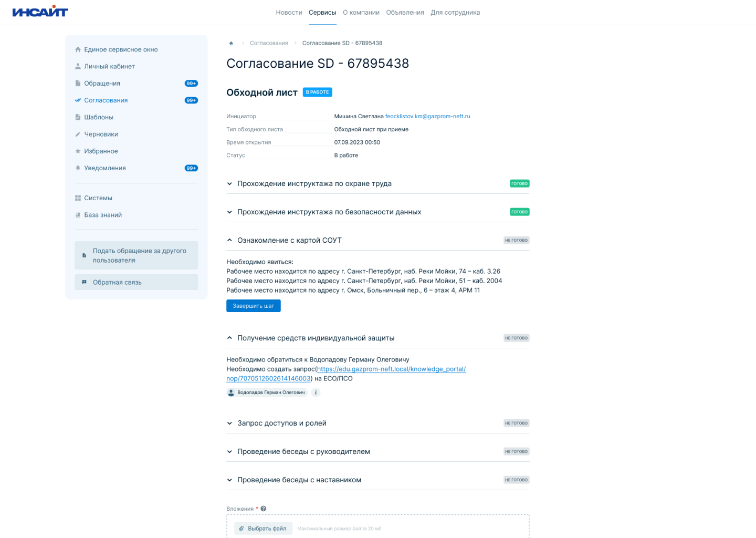
Task: Click the Выбрать файл attachment button
Action: 262,529
